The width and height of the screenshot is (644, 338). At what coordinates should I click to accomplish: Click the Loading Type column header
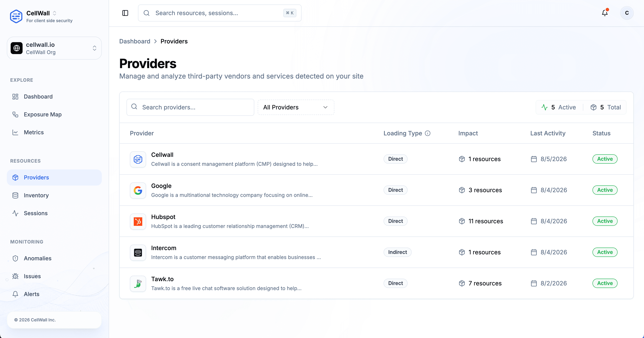point(403,133)
